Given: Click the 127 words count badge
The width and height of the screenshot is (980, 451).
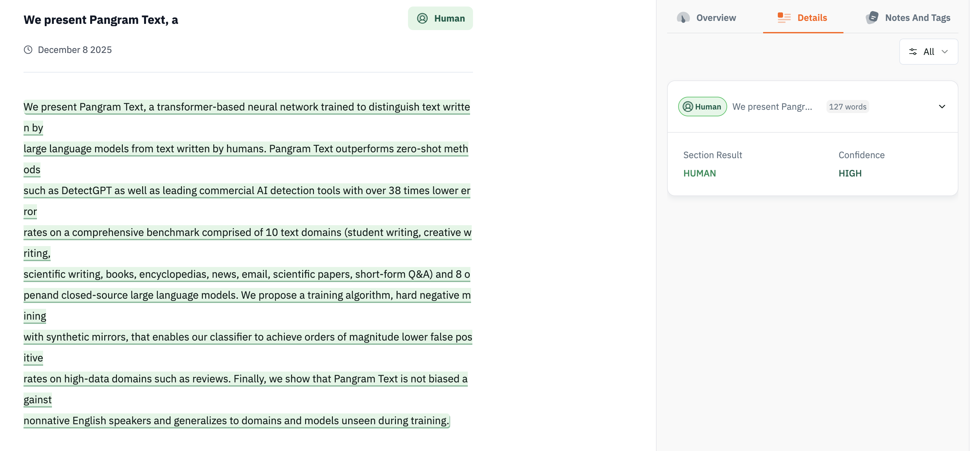Looking at the screenshot, I should (x=847, y=107).
